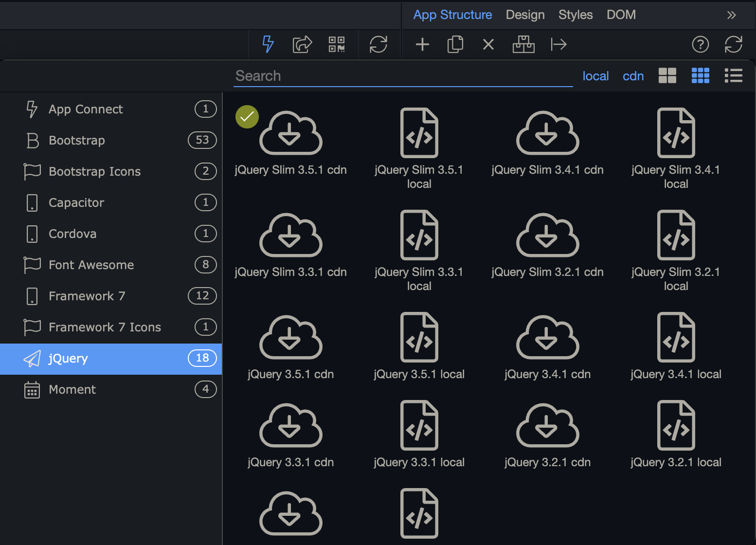Click the add (plus) component icon
Image resolution: width=756 pixels, height=545 pixels.
[x=422, y=45]
